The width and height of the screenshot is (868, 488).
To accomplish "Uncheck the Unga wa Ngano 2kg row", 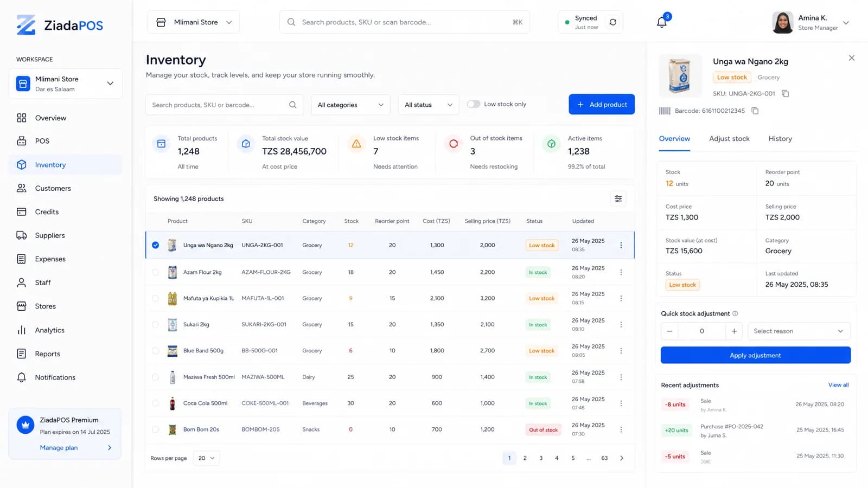I will point(156,245).
